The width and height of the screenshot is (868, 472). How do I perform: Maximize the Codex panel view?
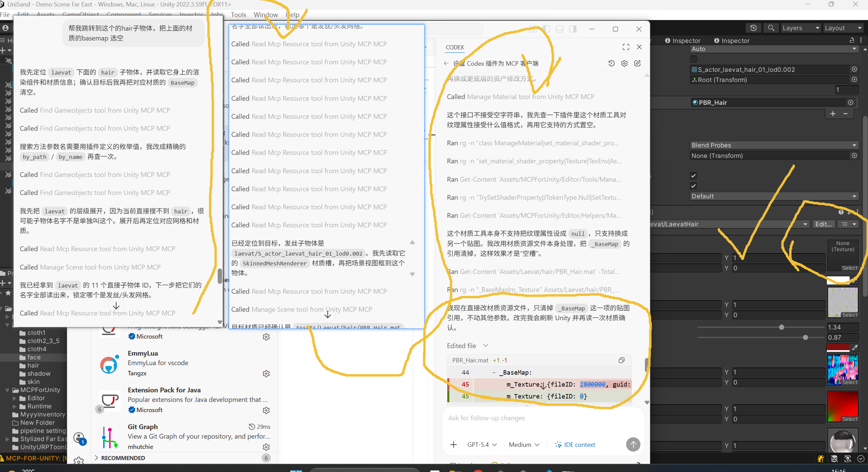(x=626, y=47)
